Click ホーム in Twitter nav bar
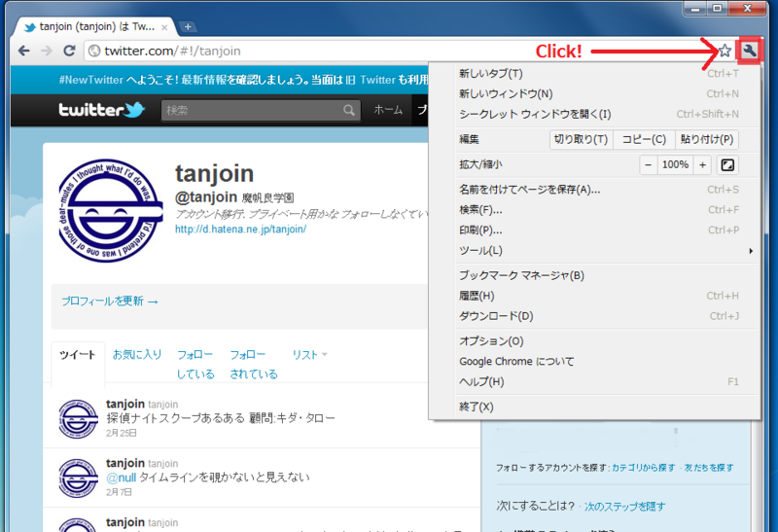Screen dimensions: 778x532 388,110
